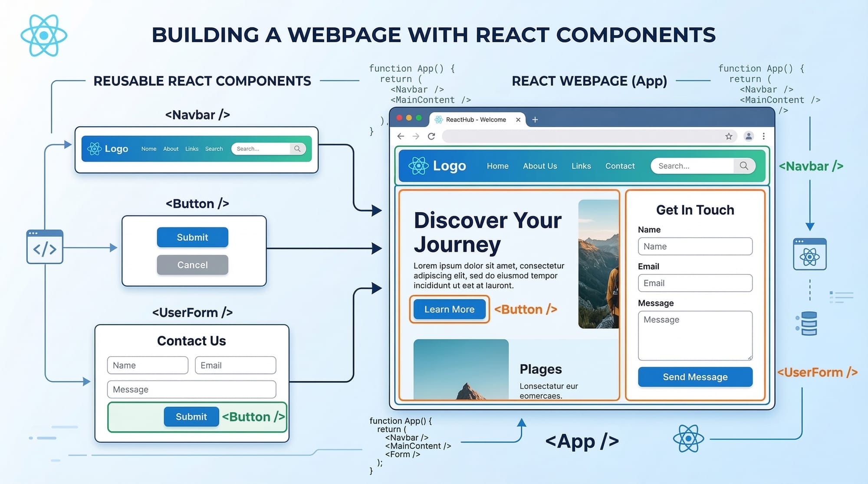
Task: Click the React icon near the bottom right
Action: coord(687,438)
